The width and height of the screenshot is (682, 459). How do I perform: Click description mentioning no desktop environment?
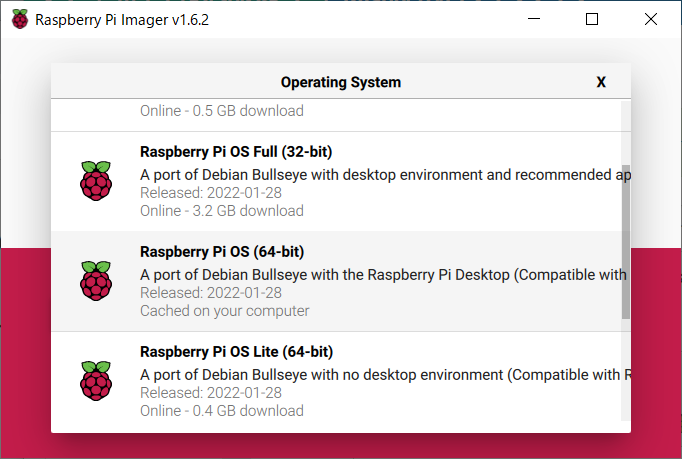(x=385, y=375)
